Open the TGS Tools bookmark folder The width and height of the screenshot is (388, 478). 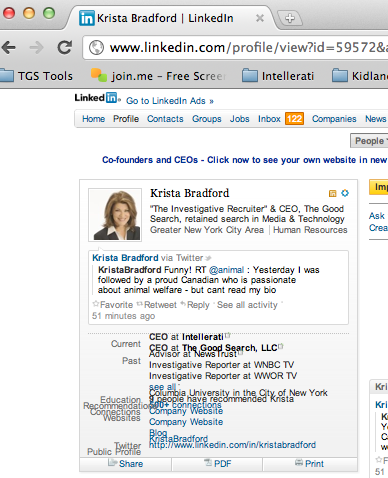pyautogui.click(x=36, y=76)
